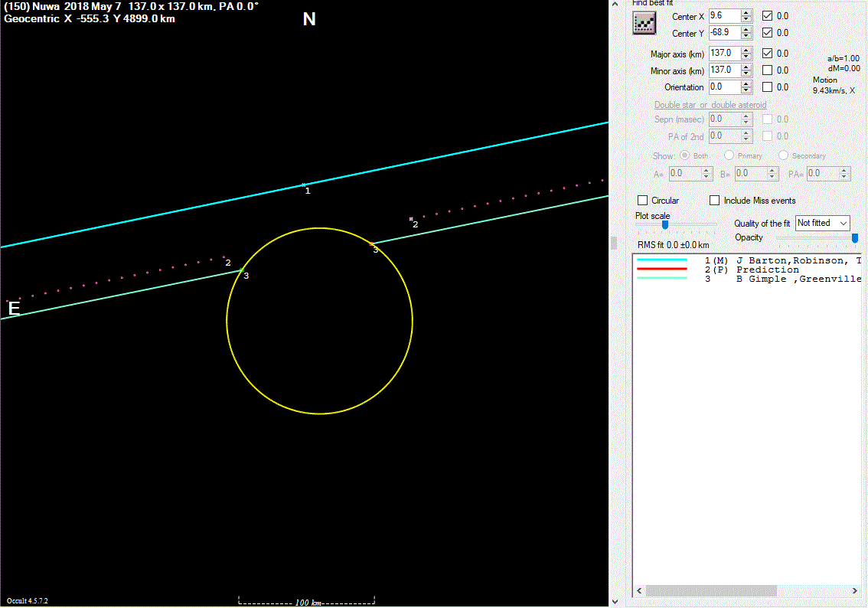Click the Nuwa plot title text

point(131,7)
